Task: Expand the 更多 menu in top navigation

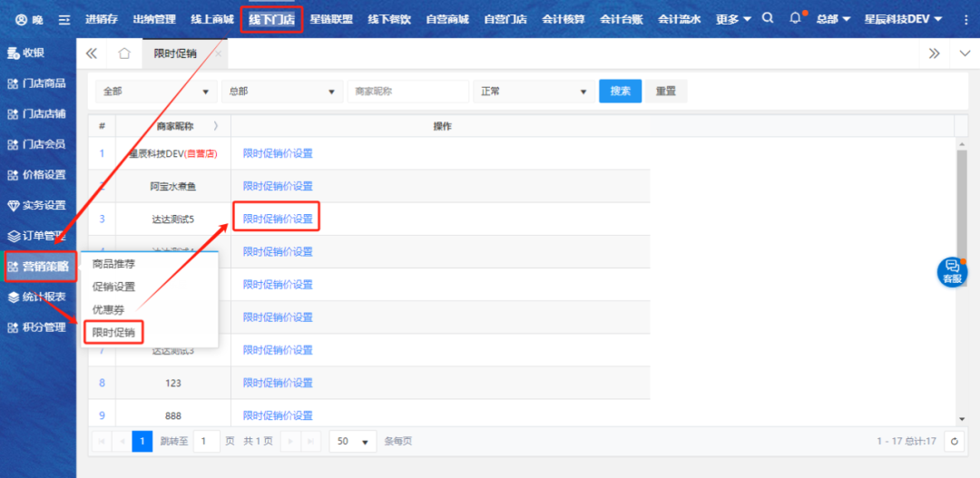Action: pos(733,19)
